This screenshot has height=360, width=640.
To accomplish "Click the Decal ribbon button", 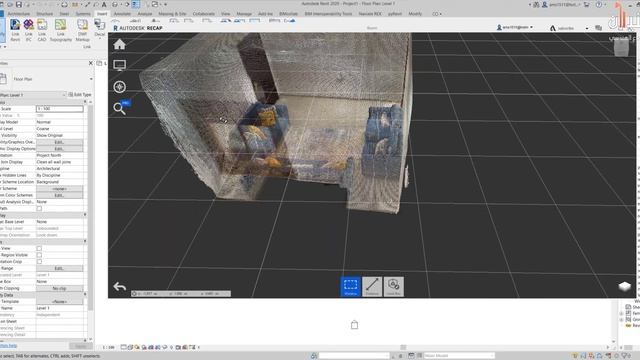I will click(100, 28).
